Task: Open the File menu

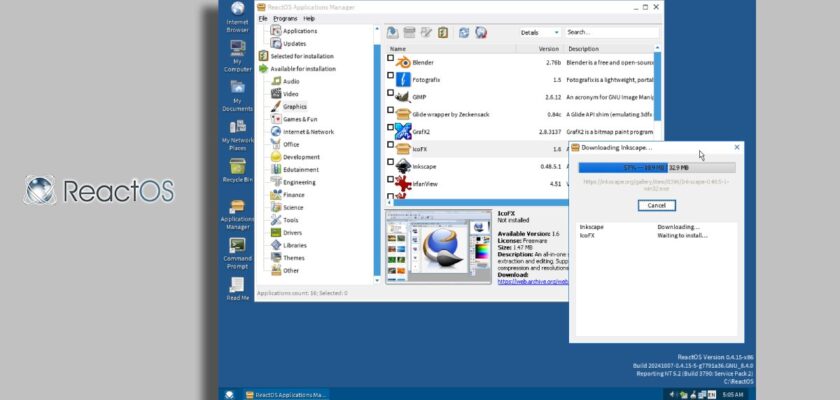Action: click(263, 19)
